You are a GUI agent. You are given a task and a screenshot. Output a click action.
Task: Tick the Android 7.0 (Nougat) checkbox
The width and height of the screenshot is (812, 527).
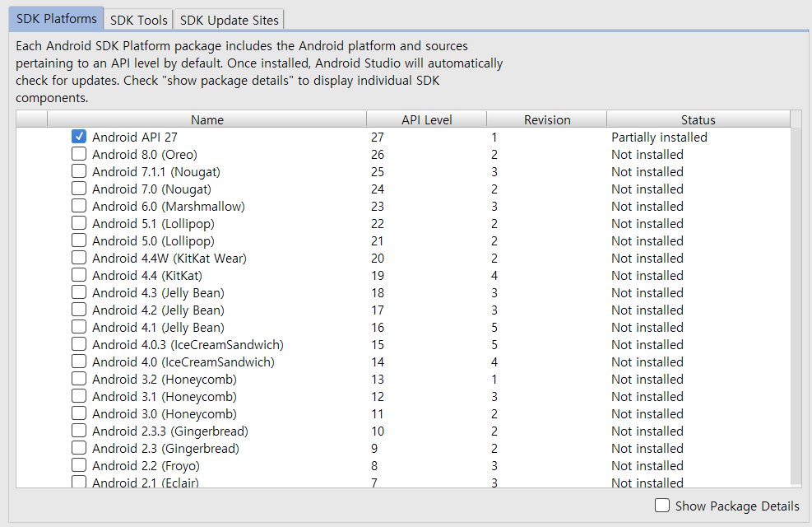79,189
